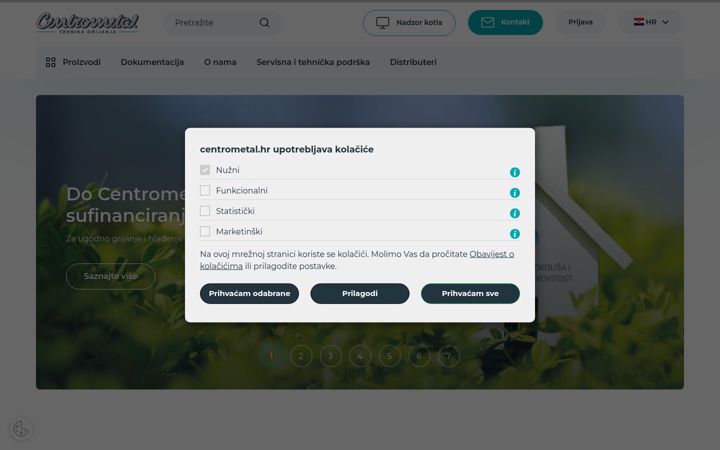Click the search magnifier icon

[x=264, y=22]
